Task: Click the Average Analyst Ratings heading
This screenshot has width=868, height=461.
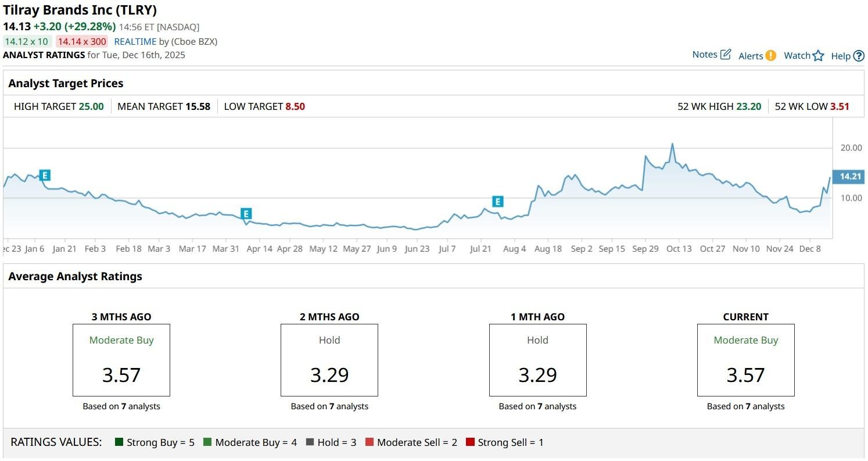Action: 75,276
